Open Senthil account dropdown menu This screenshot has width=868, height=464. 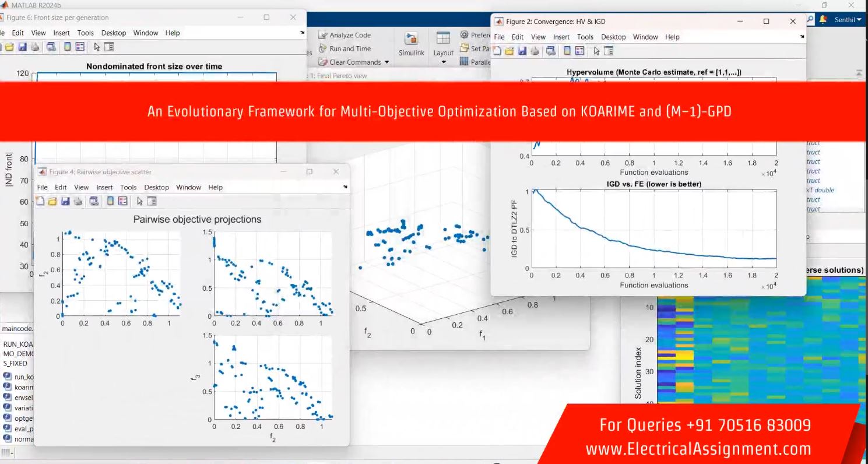pyautogui.click(x=848, y=20)
